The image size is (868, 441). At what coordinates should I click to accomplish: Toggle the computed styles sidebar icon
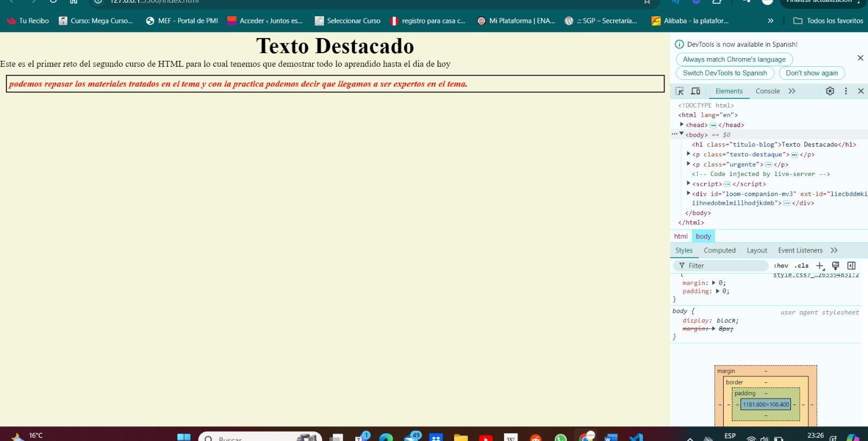click(851, 266)
